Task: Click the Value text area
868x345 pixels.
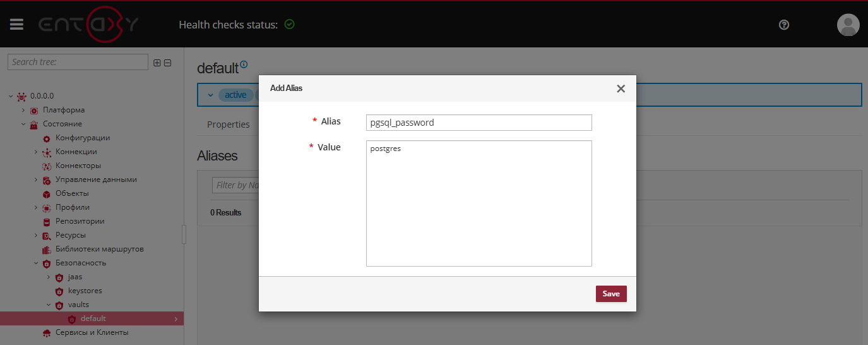Action: point(479,203)
